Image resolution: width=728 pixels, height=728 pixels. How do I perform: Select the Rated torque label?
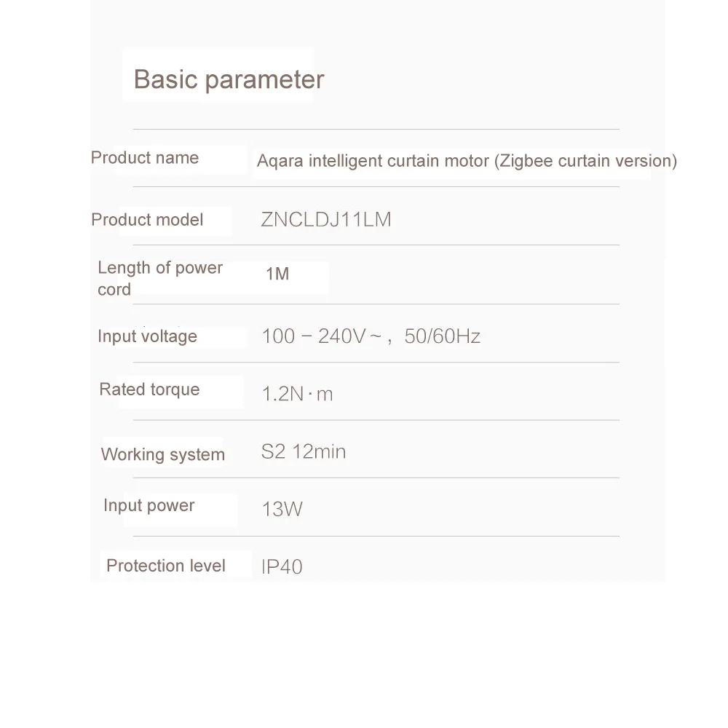[x=149, y=389]
